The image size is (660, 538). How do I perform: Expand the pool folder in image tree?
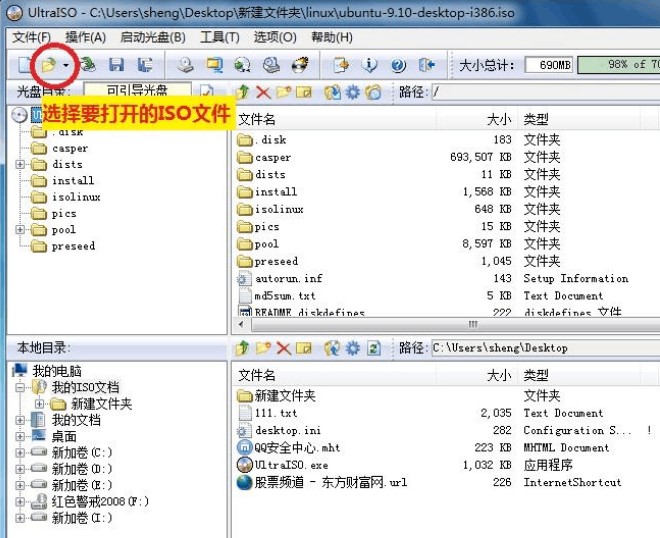20,229
